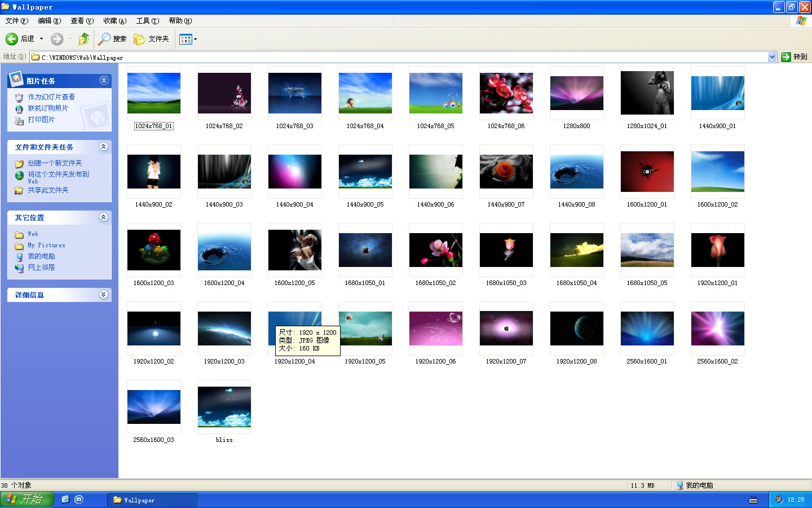Click the Forward arrow icon
The width and height of the screenshot is (812, 508).
click(57, 39)
